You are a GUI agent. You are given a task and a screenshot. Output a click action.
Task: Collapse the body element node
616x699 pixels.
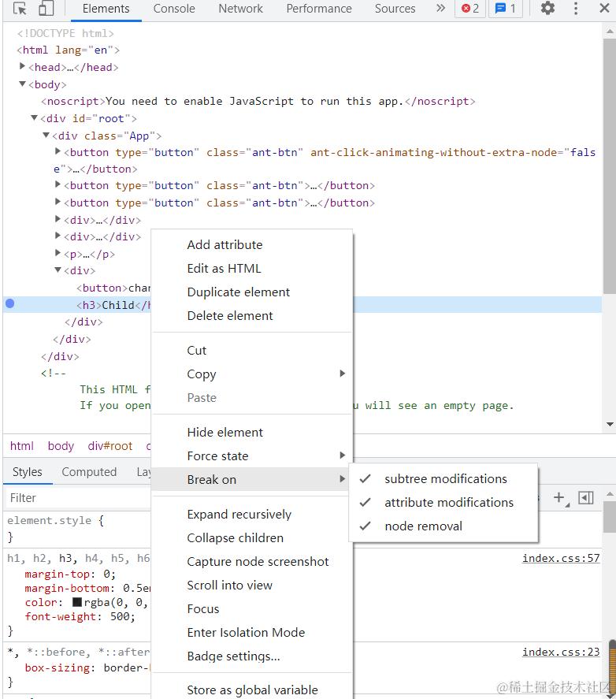pyautogui.click(x=22, y=84)
